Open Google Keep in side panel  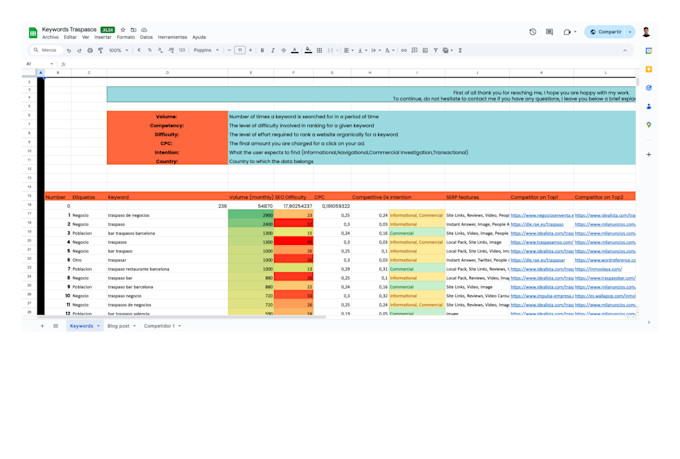[649, 69]
